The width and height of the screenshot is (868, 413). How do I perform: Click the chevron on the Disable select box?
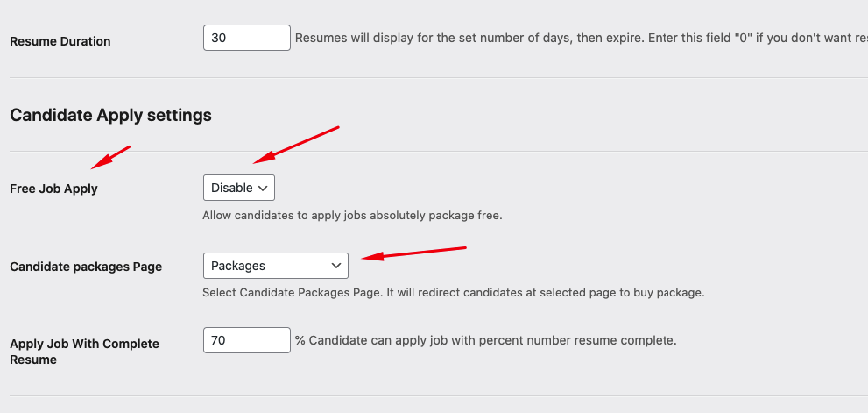coord(263,188)
